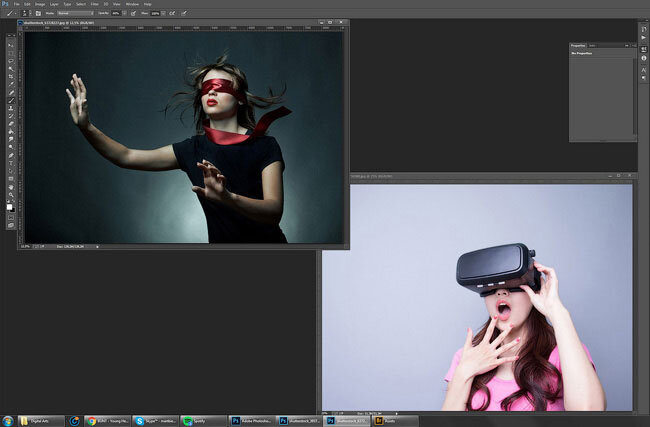Open the Filter menu
This screenshot has height=427, width=650.
93,4
